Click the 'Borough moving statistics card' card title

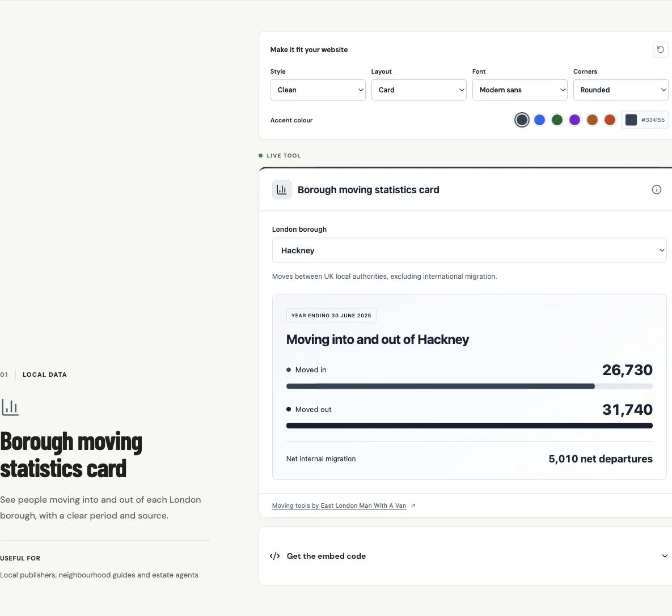pos(369,190)
